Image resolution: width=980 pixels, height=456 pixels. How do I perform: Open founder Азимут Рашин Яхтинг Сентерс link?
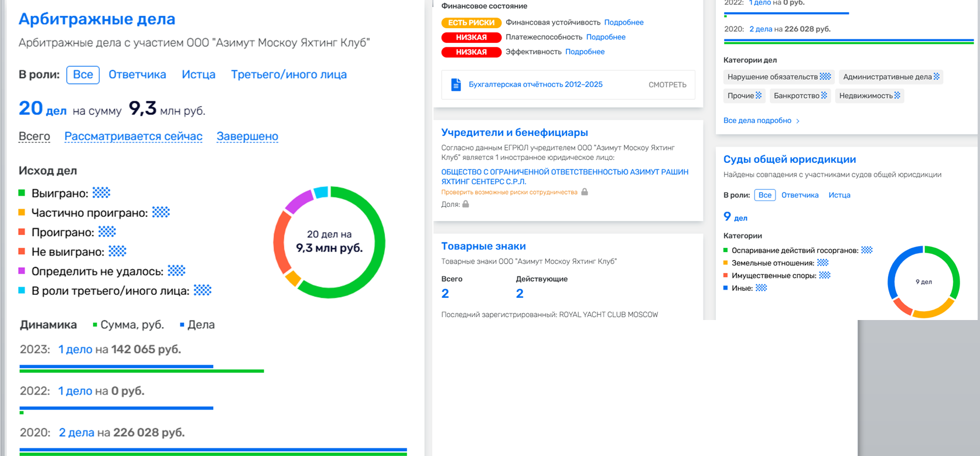pyautogui.click(x=565, y=176)
